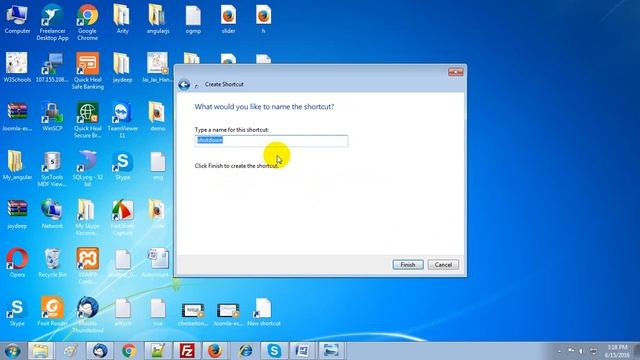Select the h Firefox file icon
640x360 pixels.
pyautogui.click(x=263, y=20)
